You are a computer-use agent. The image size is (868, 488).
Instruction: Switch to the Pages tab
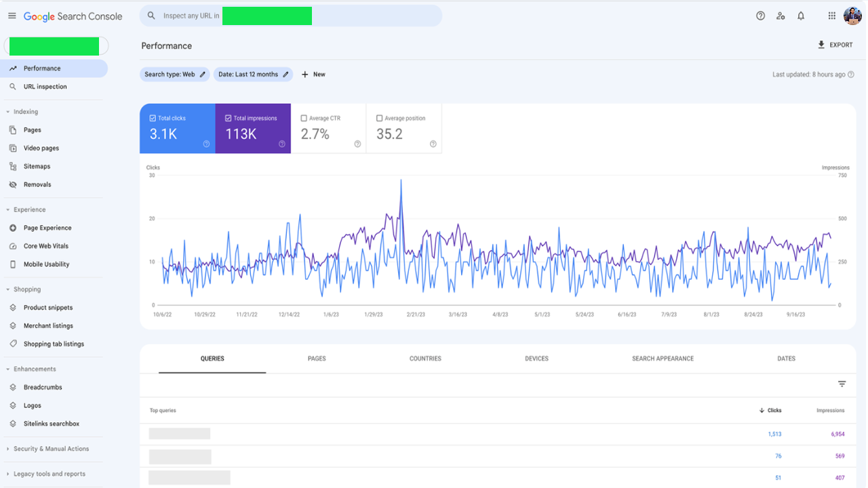pyautogui.click(x=317, y=359)
